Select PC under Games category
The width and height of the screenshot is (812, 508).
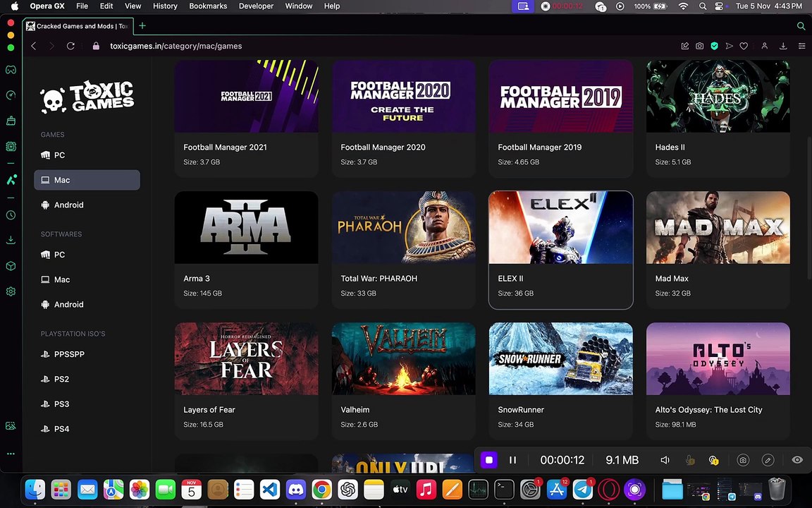87,155
